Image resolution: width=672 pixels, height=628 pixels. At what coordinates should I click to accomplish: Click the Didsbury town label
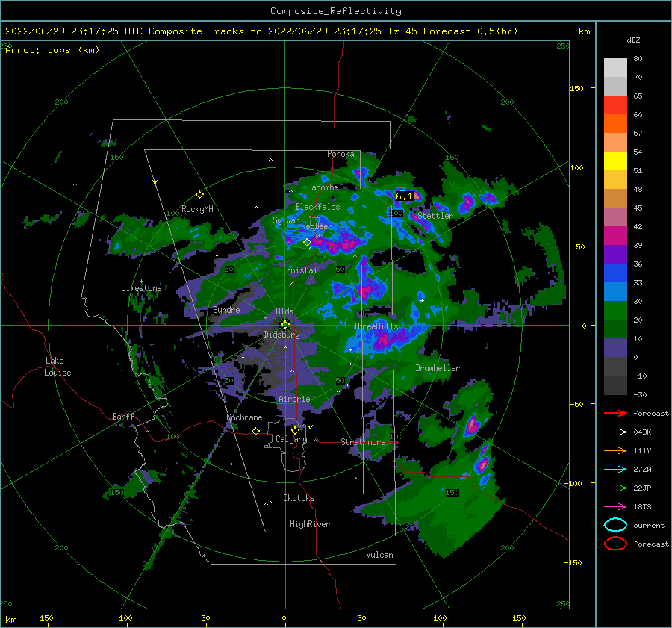coord(281,335)
